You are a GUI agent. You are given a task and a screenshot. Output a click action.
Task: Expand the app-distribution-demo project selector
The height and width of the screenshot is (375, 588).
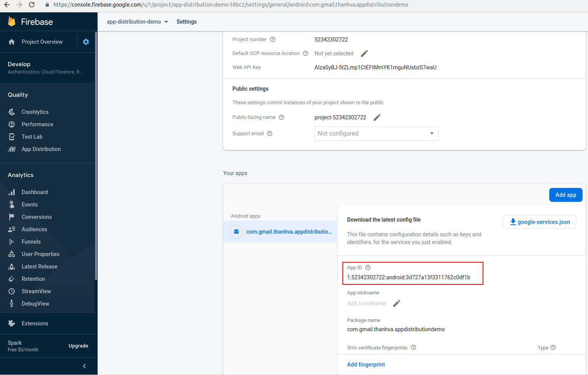pos(138,22)
